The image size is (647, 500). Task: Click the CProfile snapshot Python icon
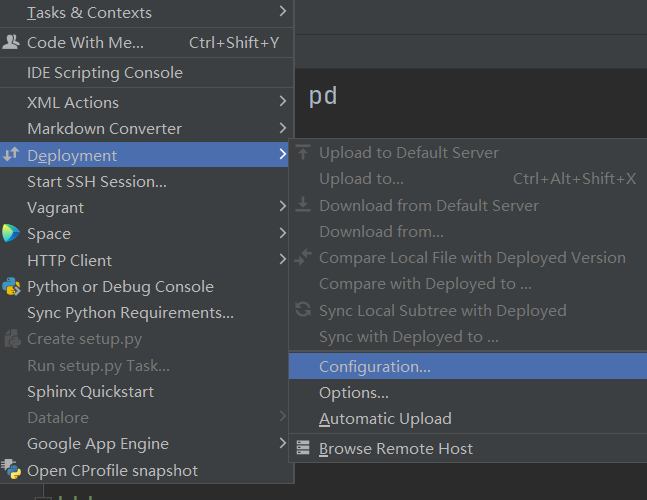tap(12, 469)
